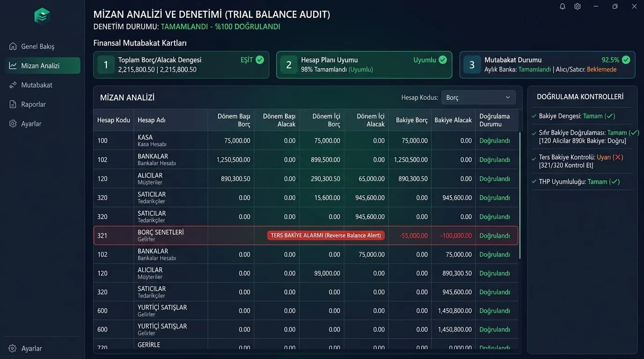Click the TERS BAKİYE ALARMI red badge
The image size is (644, 359).
click(x=326, y=236)
